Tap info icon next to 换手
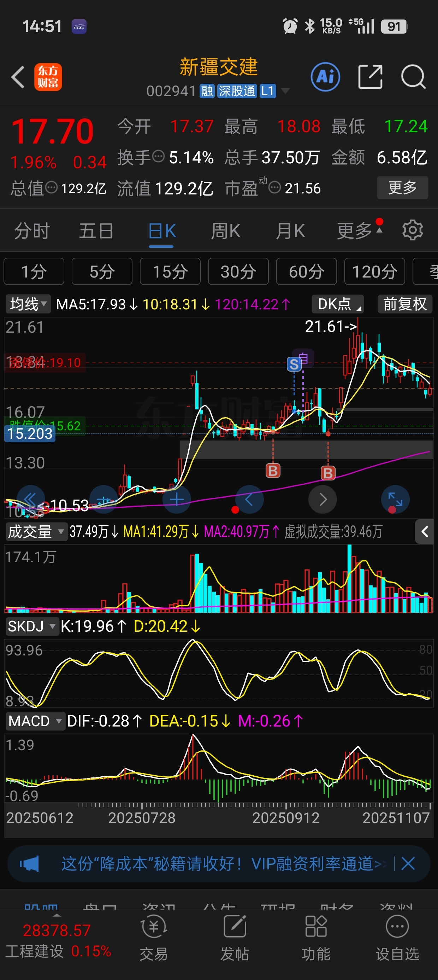 pos(158,156)
